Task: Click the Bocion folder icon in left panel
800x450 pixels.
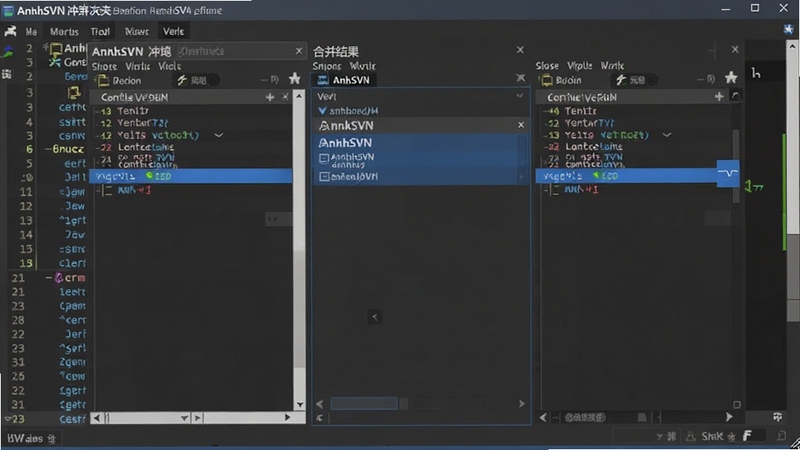Action: click(x=103, y=80)
